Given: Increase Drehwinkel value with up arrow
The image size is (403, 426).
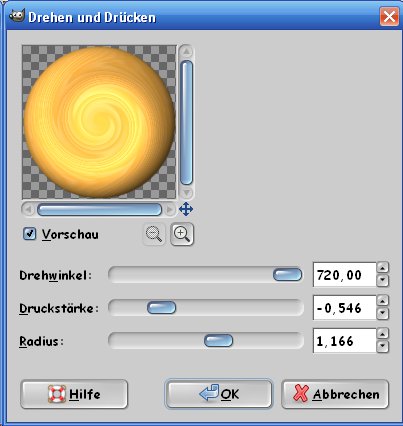Looking at the screenshot, I should (x=383, y=268).
